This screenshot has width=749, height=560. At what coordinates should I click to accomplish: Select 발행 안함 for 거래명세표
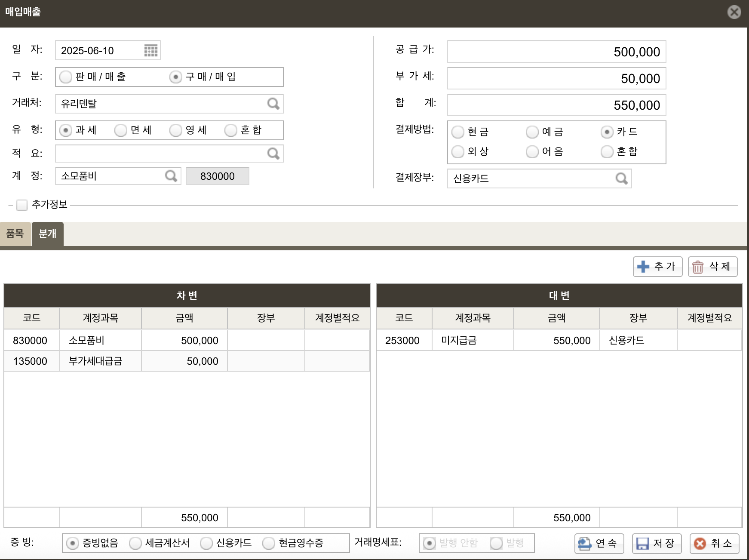click(430, 543)
